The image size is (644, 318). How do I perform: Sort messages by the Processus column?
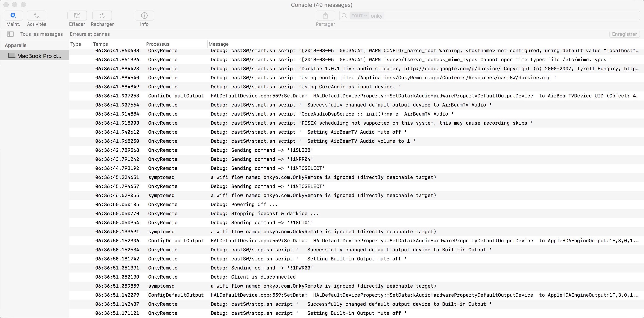coord(158,44)
